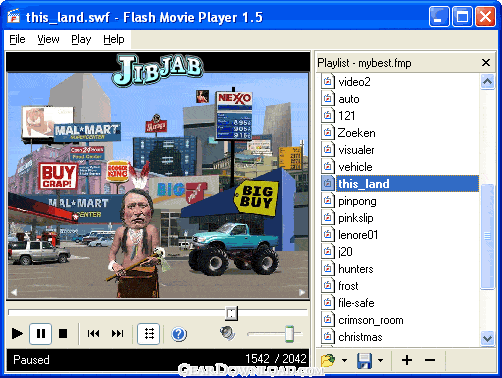The height and width of the screenshot is (378, 502).
Task: Adjust the volume slider handle
Action: [289, 334]
